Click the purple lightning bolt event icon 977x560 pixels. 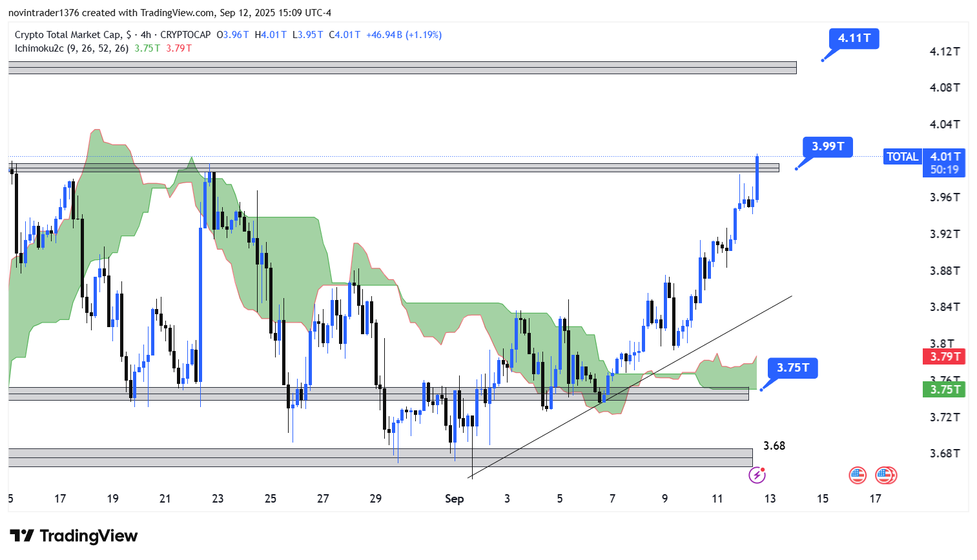(x=757, y=475)
